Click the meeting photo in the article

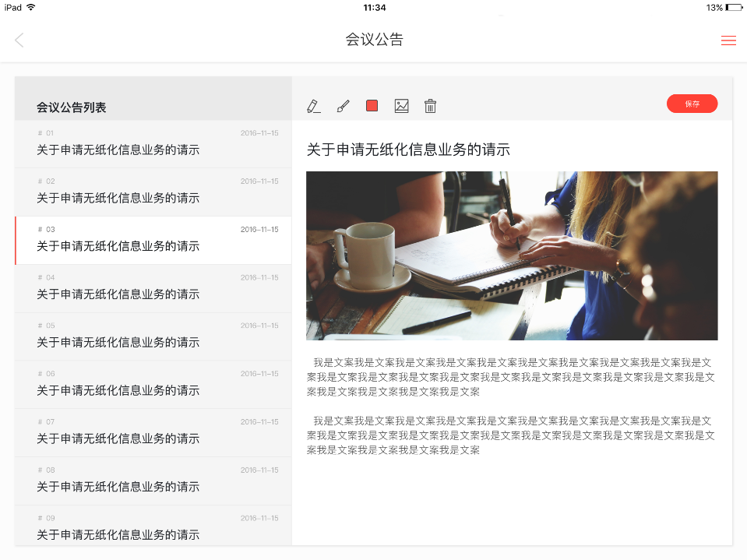[512, 255]
